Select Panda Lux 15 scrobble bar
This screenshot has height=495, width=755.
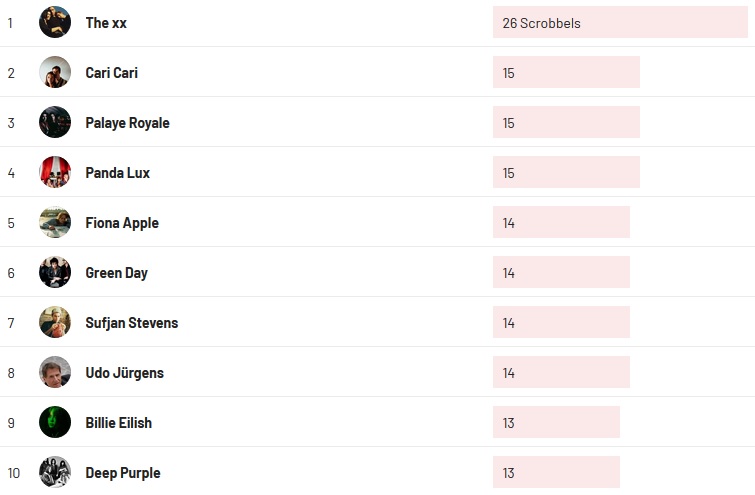[x=566, y=172]
